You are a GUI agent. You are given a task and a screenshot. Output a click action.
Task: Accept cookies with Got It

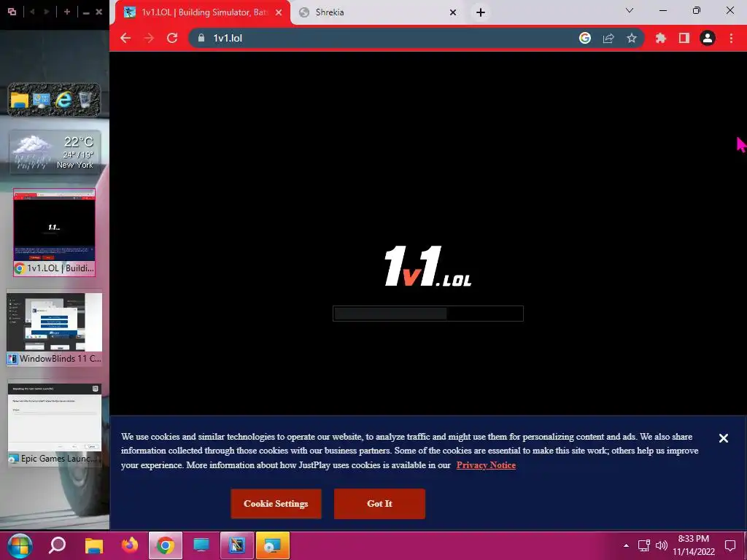click(x=379, y=504)
